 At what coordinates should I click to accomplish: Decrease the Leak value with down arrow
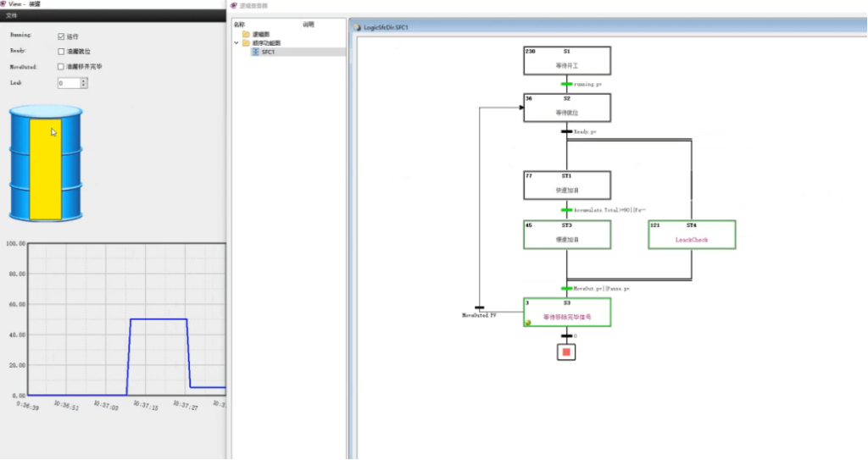pyautogui.click(x=83, y=86)
